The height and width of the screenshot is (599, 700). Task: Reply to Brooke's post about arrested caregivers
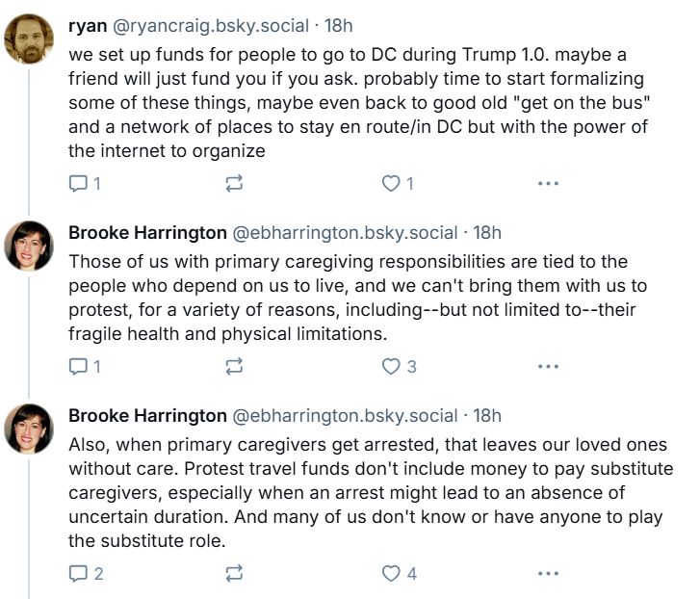pyautogui.click(x=86, y=574)
